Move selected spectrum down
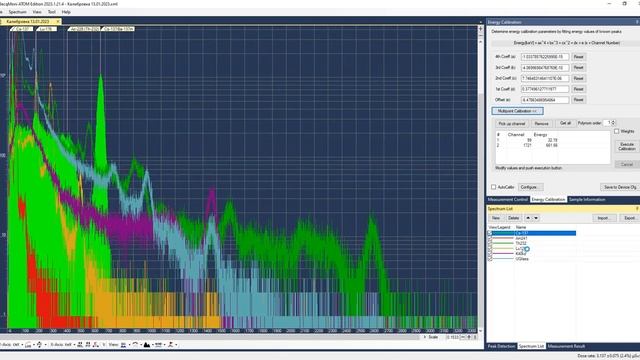This screenshot has height=360, width=640. pos(536,218)
